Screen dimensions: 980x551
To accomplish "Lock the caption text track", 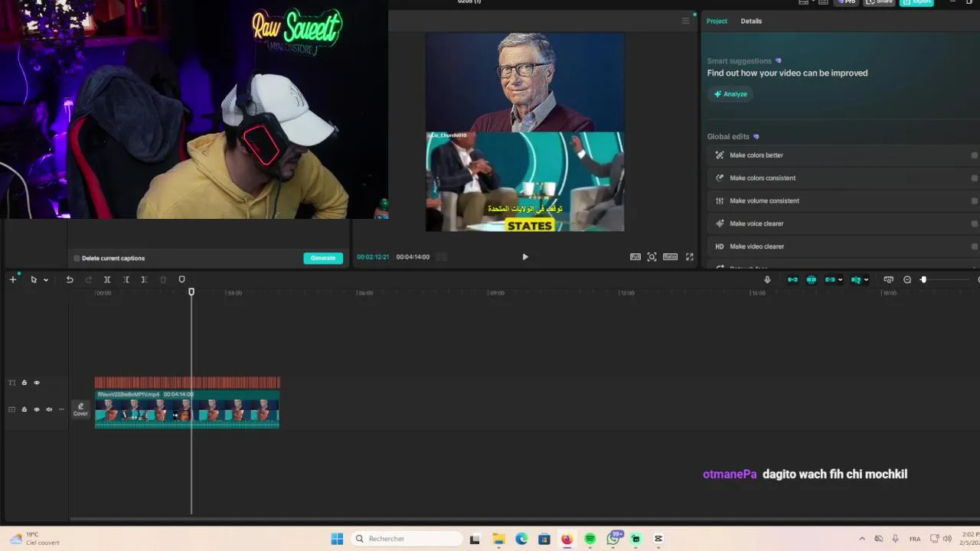I will point(24,383).
